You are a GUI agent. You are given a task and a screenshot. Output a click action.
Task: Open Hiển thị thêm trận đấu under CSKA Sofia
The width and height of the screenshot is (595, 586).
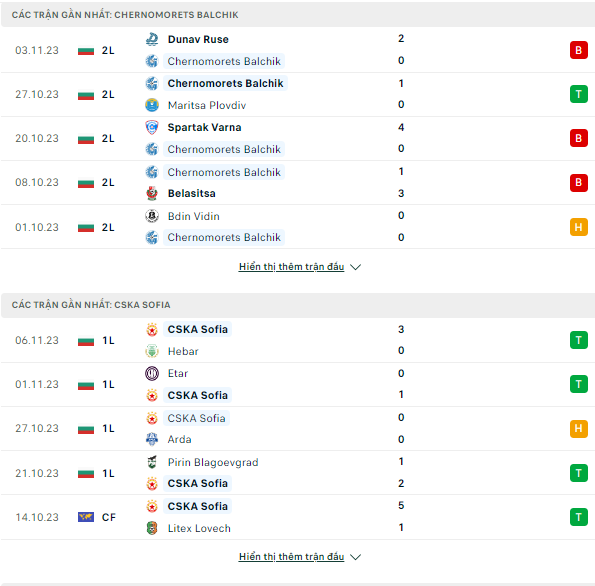[x=291, y=557]
